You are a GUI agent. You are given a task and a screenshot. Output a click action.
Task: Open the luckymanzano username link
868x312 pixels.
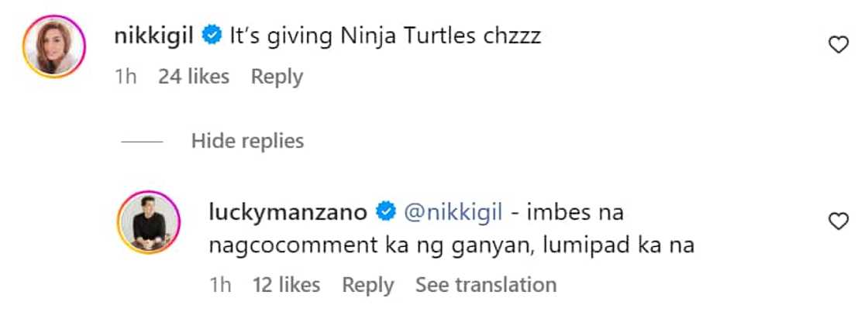(290, 211)
